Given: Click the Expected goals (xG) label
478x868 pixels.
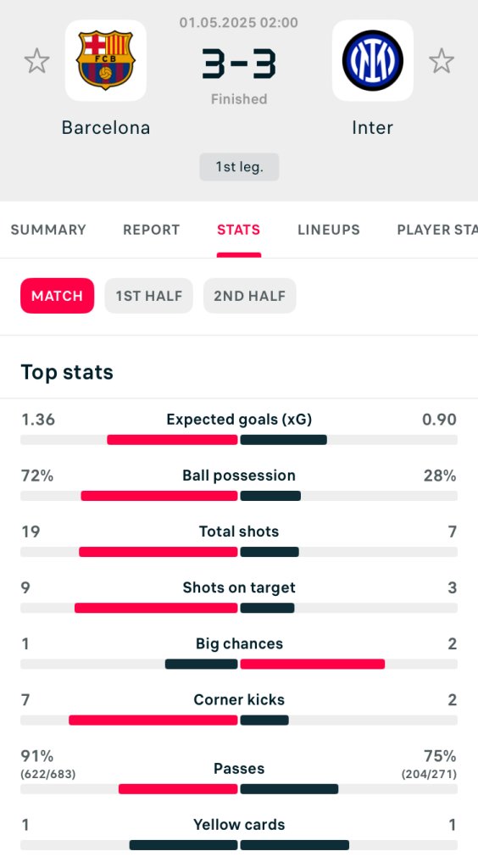Looking at the screenshot, I should (x=239, y=420).
